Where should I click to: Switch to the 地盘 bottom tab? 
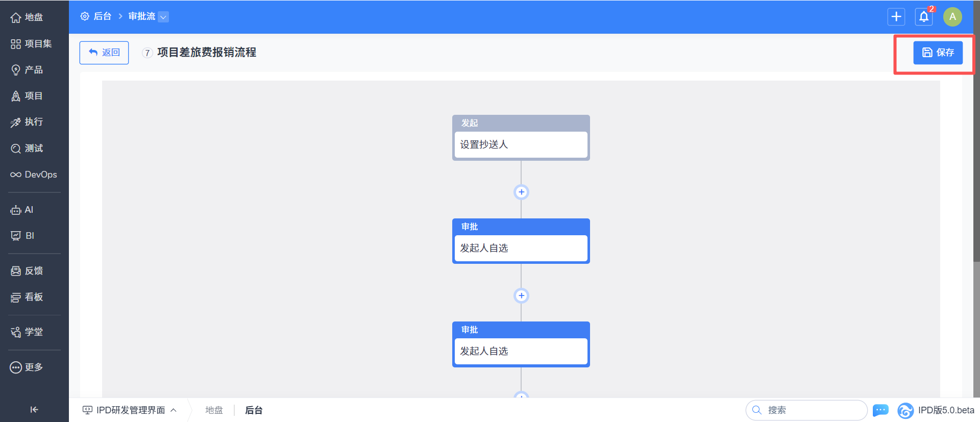click(214, 410)
